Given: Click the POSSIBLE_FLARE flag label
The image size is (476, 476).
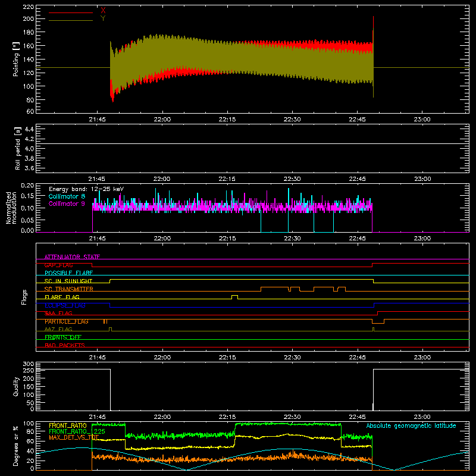Looking at the screenshot, I should coord(68,273).
